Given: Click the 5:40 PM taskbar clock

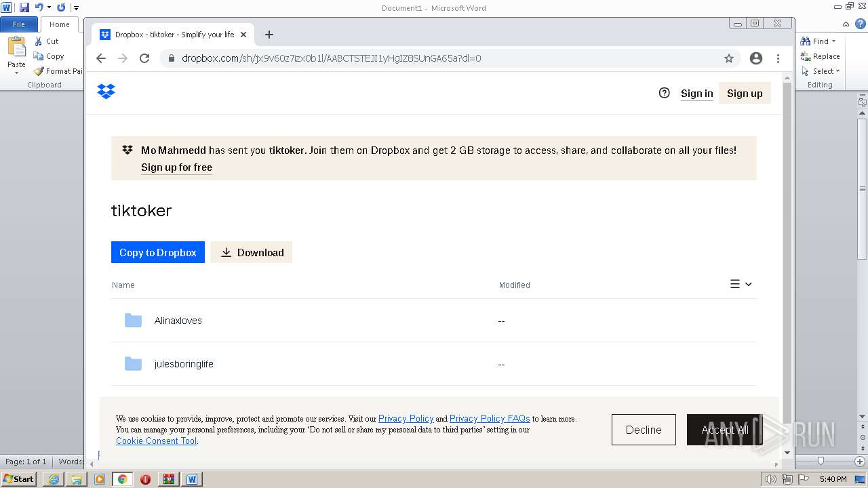Looking at the screenshot, I should coord(833,479).
